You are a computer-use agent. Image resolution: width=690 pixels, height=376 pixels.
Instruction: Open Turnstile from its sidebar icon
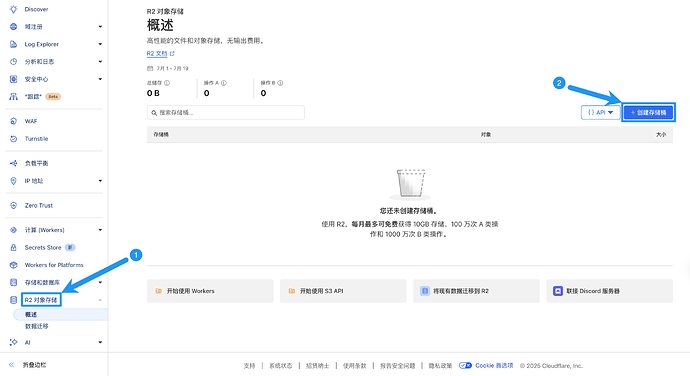tap(14, 139)
